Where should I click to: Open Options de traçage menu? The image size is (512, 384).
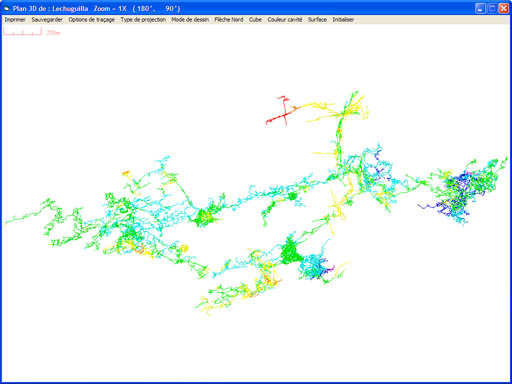coord(92,20)
